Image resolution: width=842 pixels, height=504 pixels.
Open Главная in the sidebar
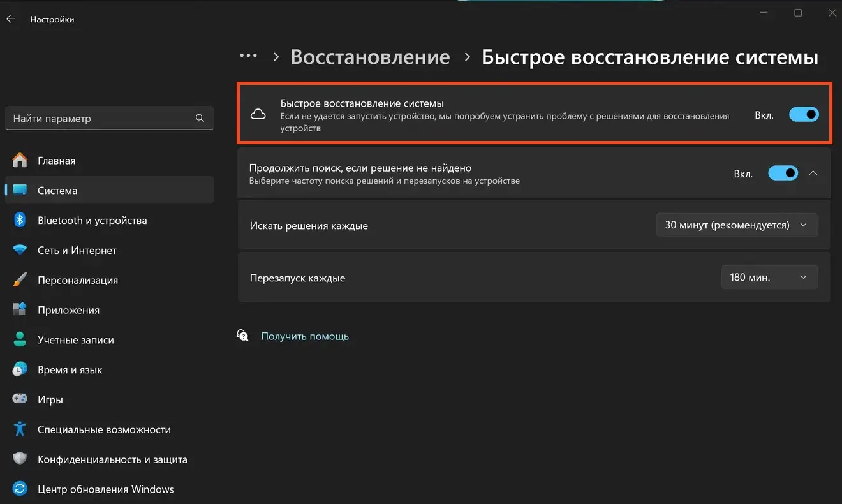pos(110,161)
